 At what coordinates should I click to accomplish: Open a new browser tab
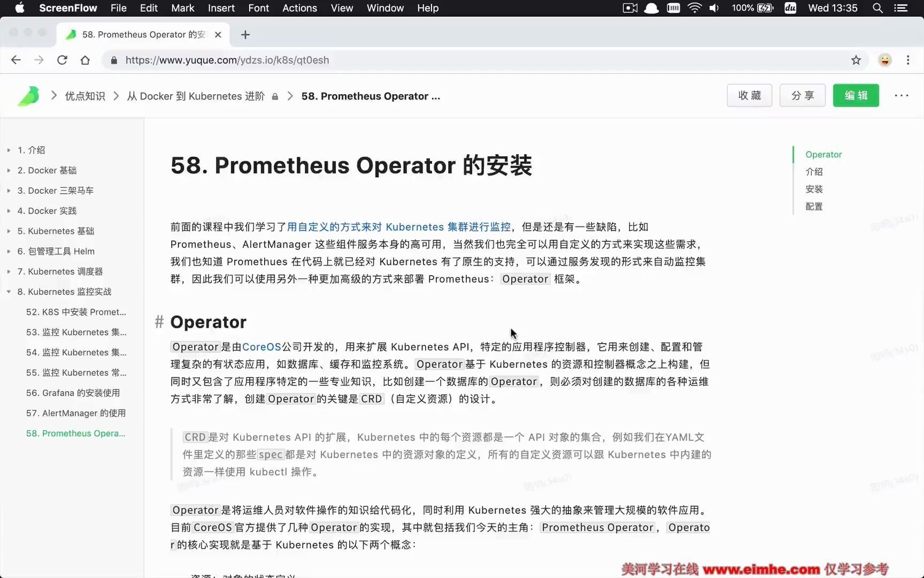coord(245,35)
